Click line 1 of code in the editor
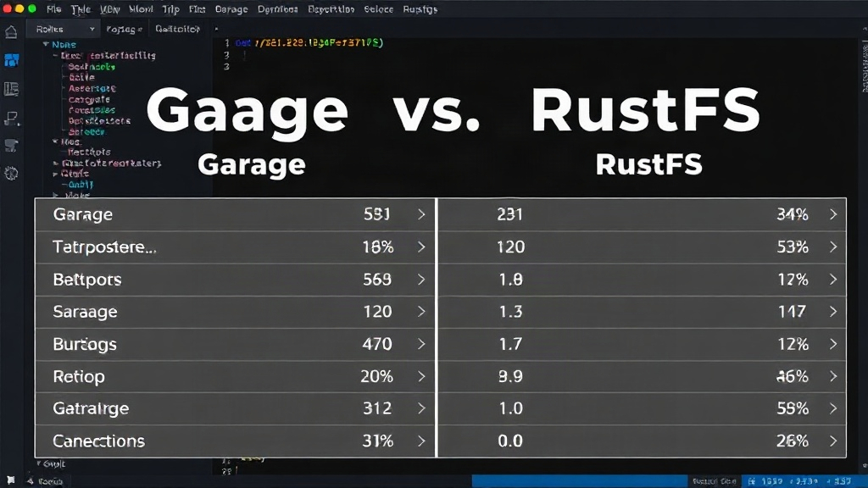 (309, 42)
